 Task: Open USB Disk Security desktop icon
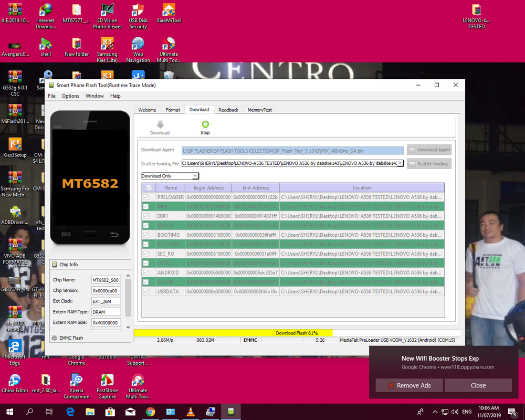138,17
